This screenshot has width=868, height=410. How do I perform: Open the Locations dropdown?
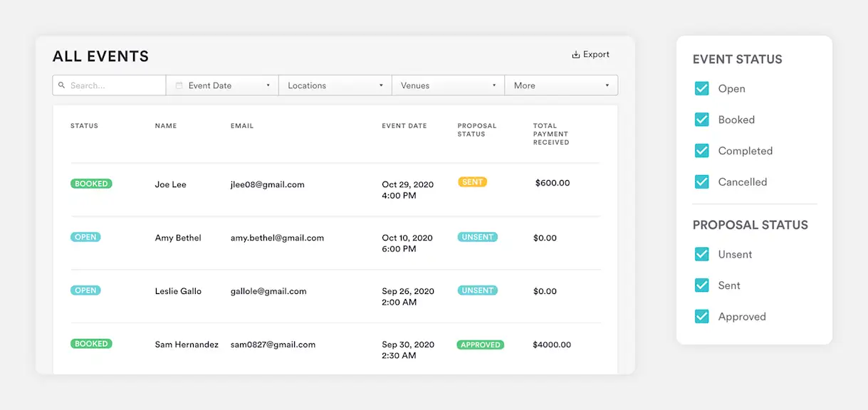coord(334,85)
